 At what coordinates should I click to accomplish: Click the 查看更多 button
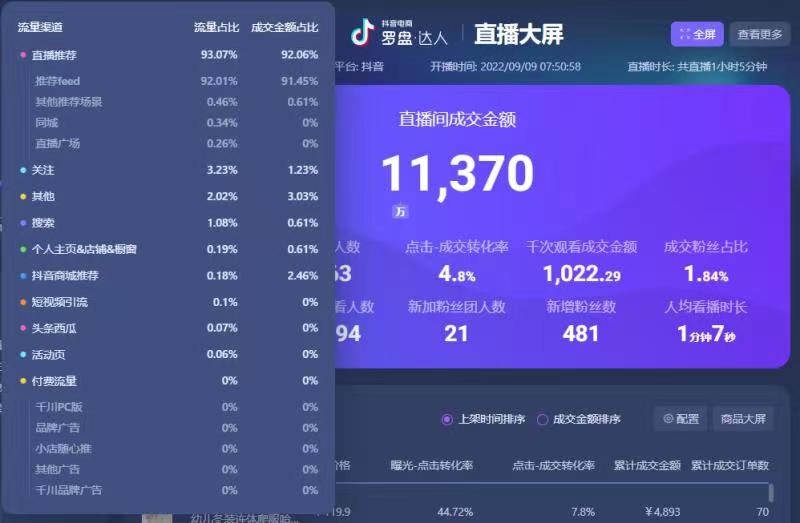click(760, 34)
